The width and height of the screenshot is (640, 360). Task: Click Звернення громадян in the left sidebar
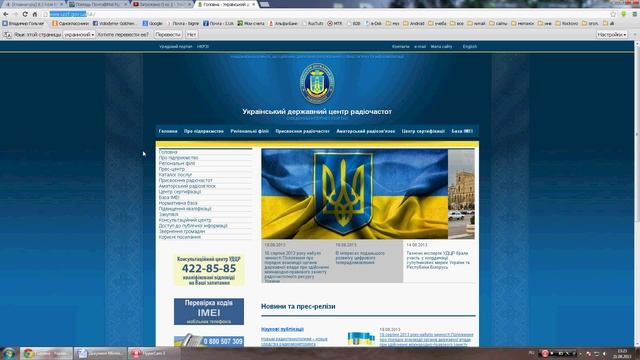(x=182, y=231)
